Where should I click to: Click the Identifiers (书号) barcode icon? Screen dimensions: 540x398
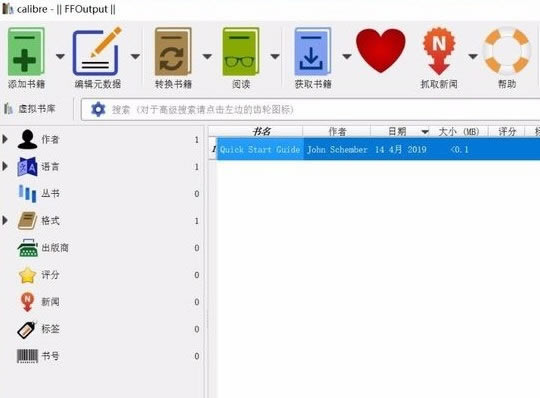tap(27, 356)
